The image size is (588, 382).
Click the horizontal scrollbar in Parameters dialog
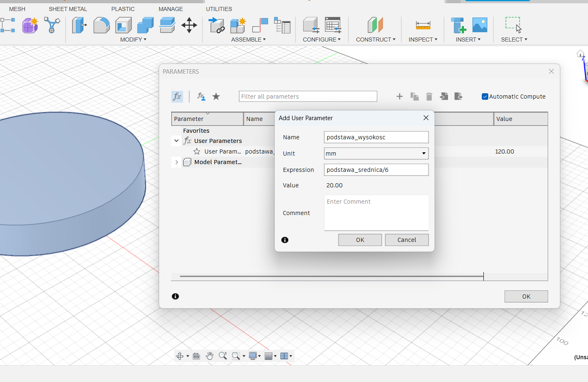click(331, 277)
